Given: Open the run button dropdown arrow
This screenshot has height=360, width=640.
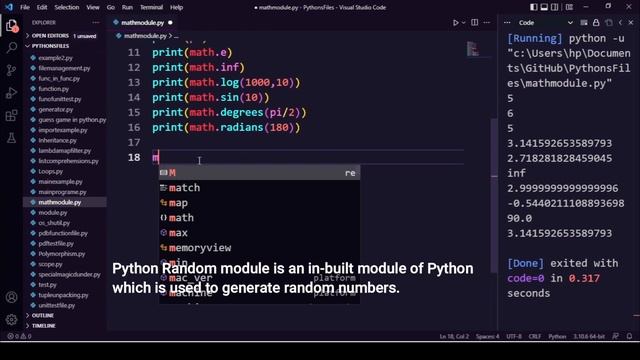Looking at the screenshot, I should pos(463,23).
